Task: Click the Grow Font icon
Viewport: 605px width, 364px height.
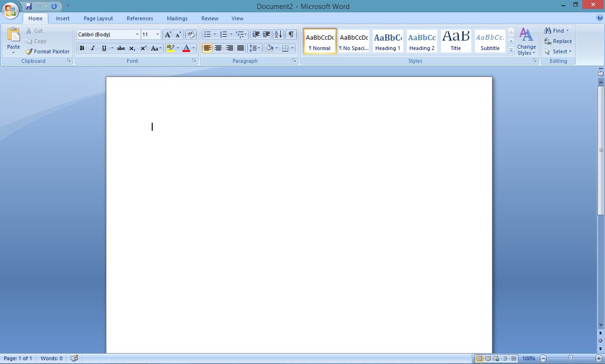Action: point(168,34)
